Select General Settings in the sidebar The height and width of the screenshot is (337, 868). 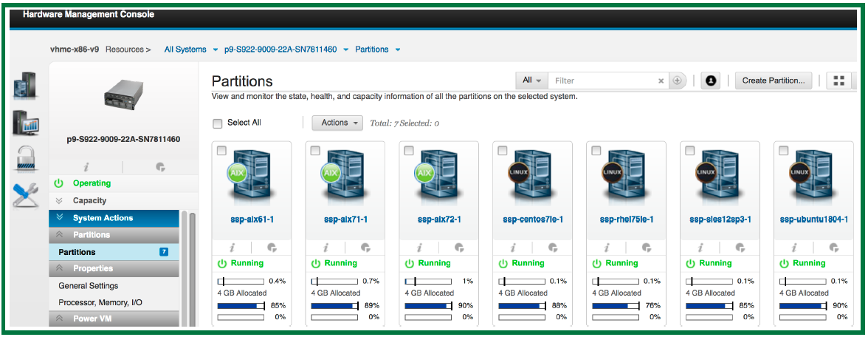89,286
